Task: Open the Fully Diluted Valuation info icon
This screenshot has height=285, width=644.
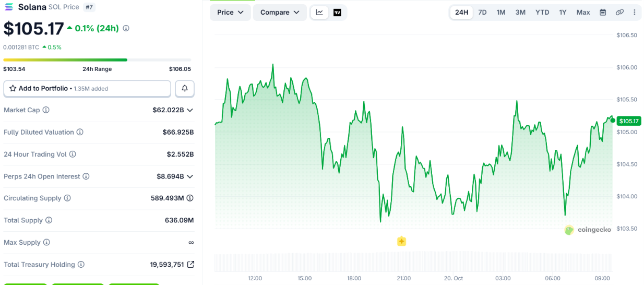Action: [x=80, y=132]
